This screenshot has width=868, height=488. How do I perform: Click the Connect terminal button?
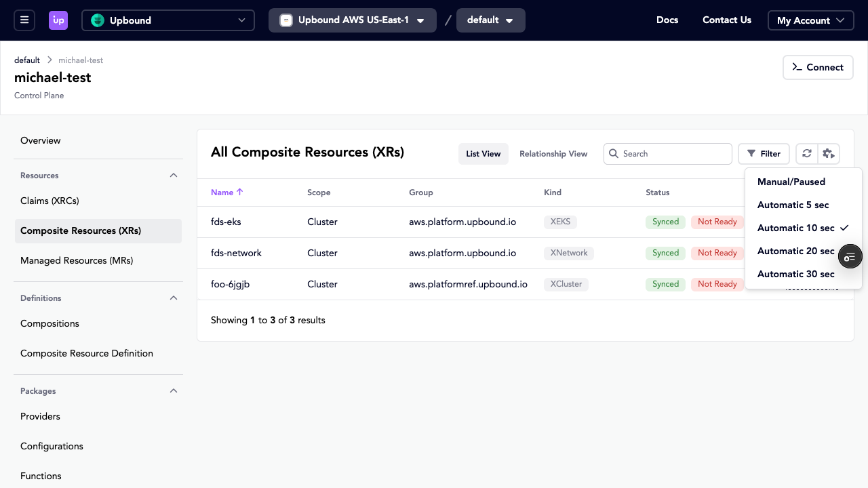(x=818, y=67)
